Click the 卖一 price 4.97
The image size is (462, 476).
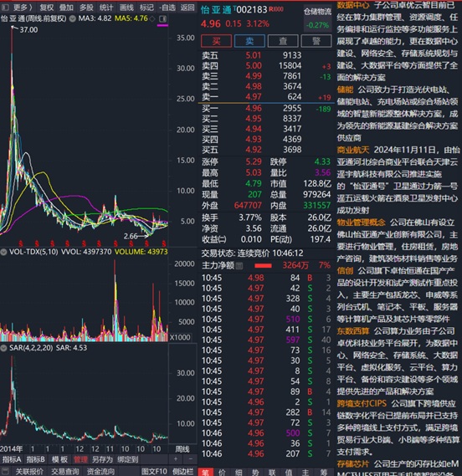pyautogui.click(x=254, y=97)
